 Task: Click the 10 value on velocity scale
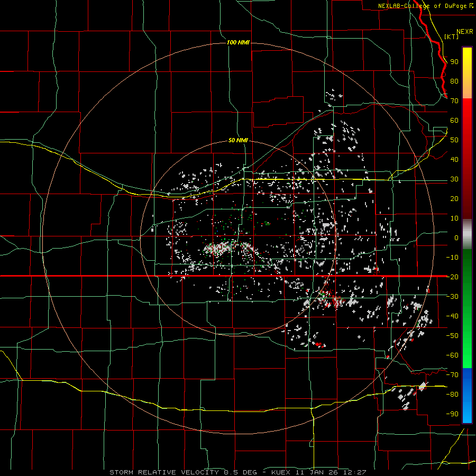pos(454,218)
